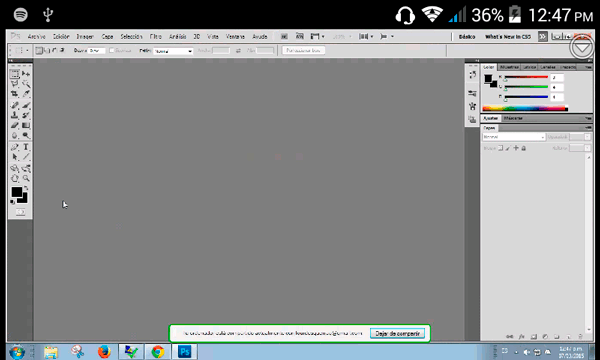Toggle lock image pixels brush icon
600x360 pixels.
point(508,148)
